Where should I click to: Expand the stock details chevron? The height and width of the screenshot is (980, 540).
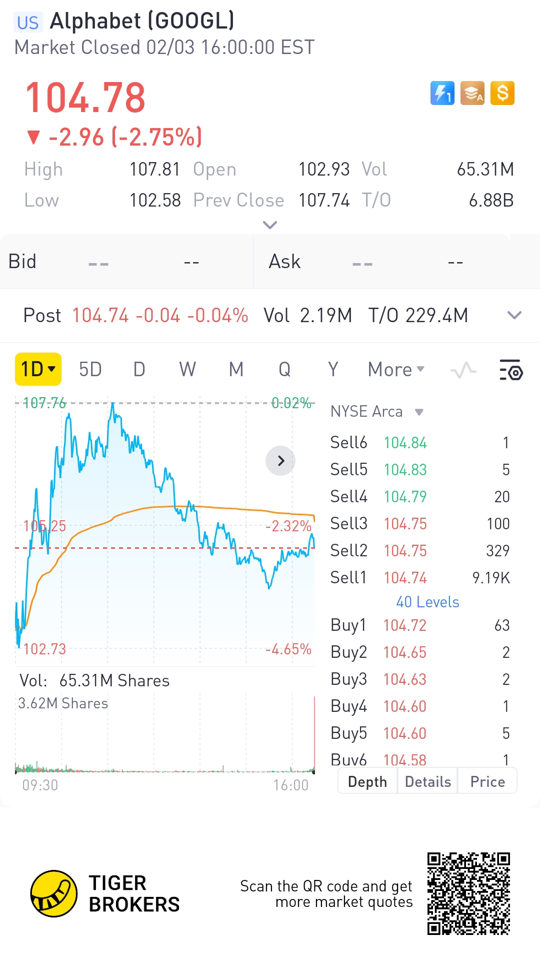tap(270, 225)
